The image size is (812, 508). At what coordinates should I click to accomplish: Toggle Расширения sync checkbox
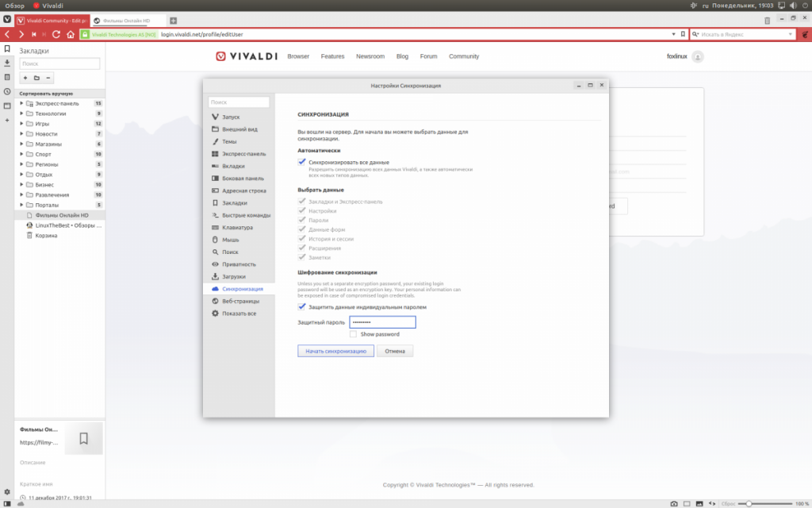pyautogui.click(x=302, y=248)
